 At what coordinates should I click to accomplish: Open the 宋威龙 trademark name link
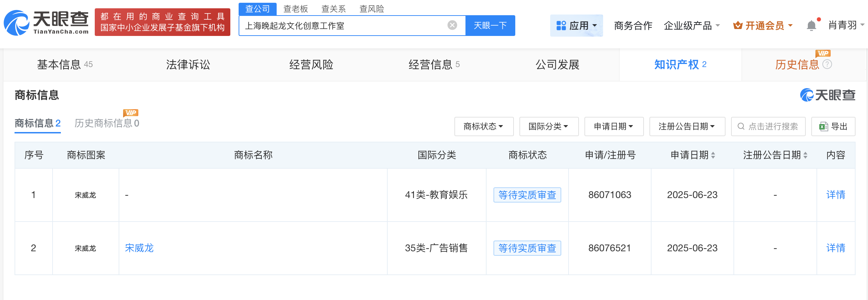[x=139, y=248]
